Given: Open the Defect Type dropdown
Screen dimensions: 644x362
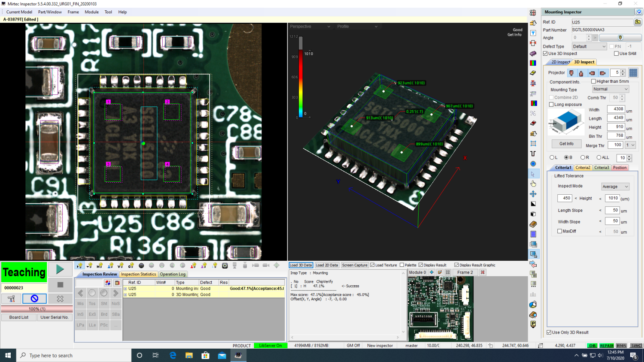Looking at the screenshot, I should coord(589,46).
